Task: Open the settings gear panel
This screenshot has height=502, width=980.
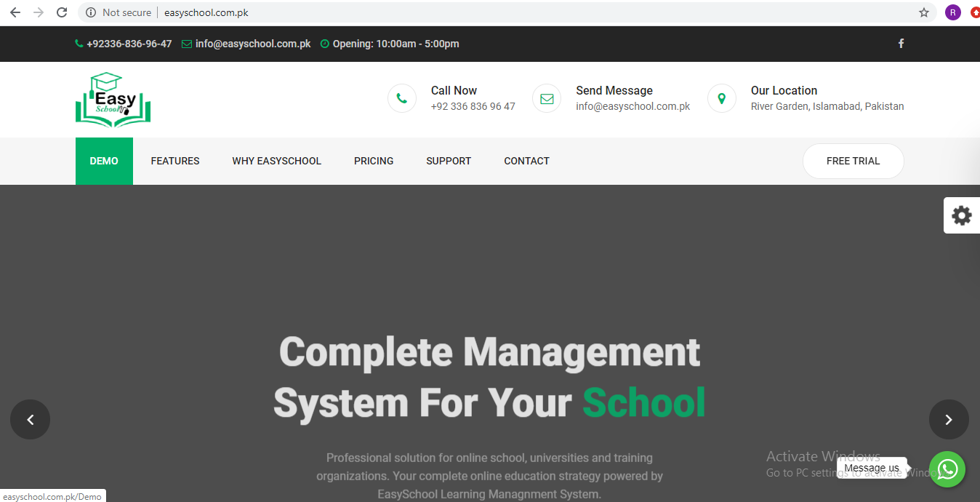Action: [962, 215]
